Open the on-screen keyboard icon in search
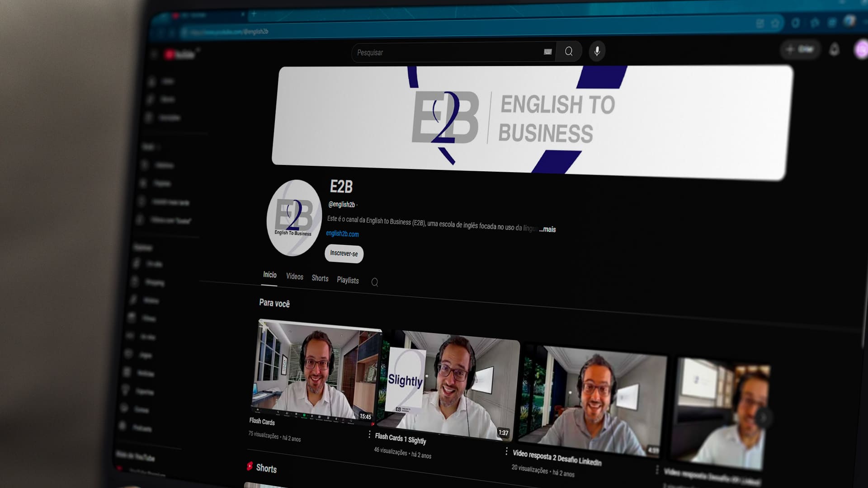The width and height of the screenshot is (868, 488). point(547,52)
